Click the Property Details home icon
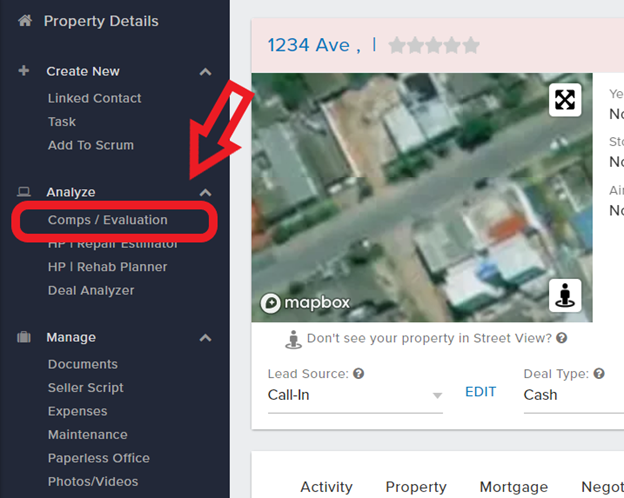The image size is (624, 498). coord(25,21)
